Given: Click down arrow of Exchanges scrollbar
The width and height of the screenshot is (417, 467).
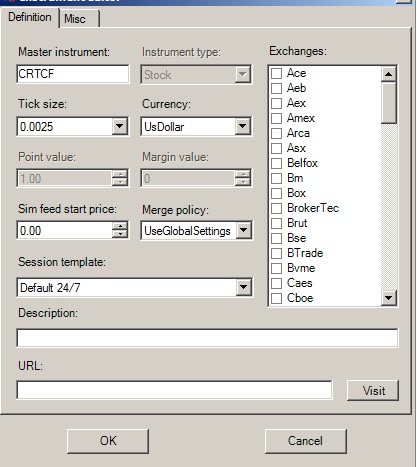Looking at the screenshot, I should (388, 297).
